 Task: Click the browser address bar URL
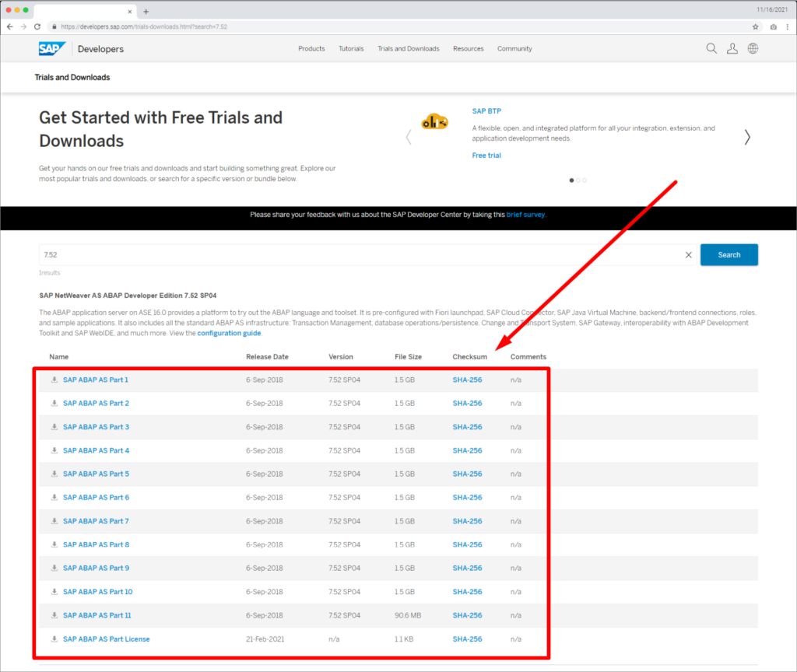(x=144, y=27)
